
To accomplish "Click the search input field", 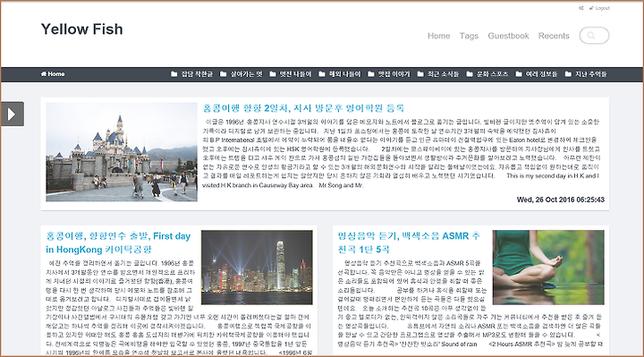I will (594, 35).
